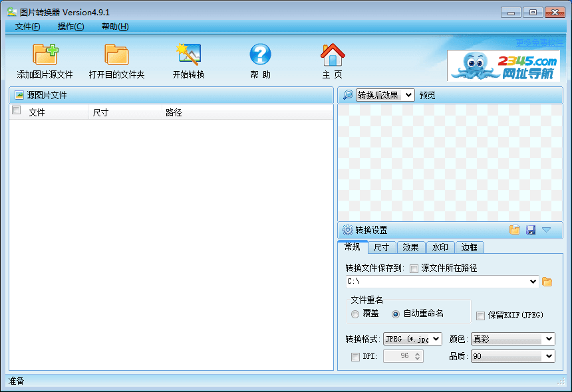Click the Start conversion wand icon
The width and height of the screenshot is (572, 392).
point(188,54)
